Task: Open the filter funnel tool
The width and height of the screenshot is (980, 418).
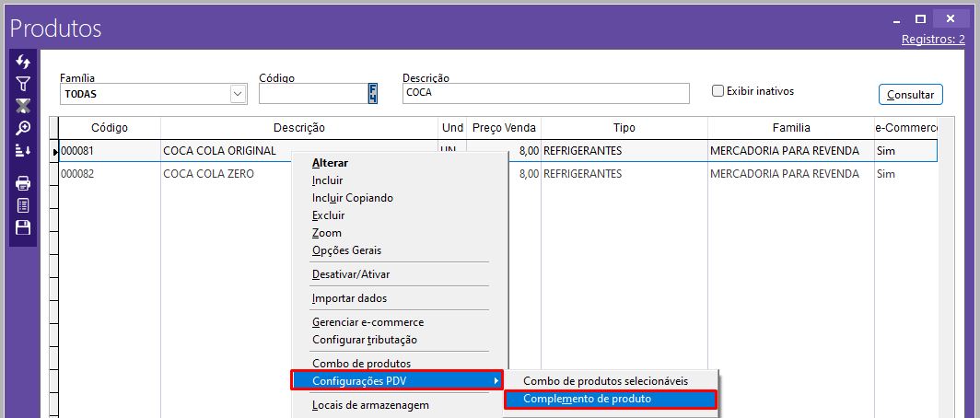Action: click(x=24, y=84)
